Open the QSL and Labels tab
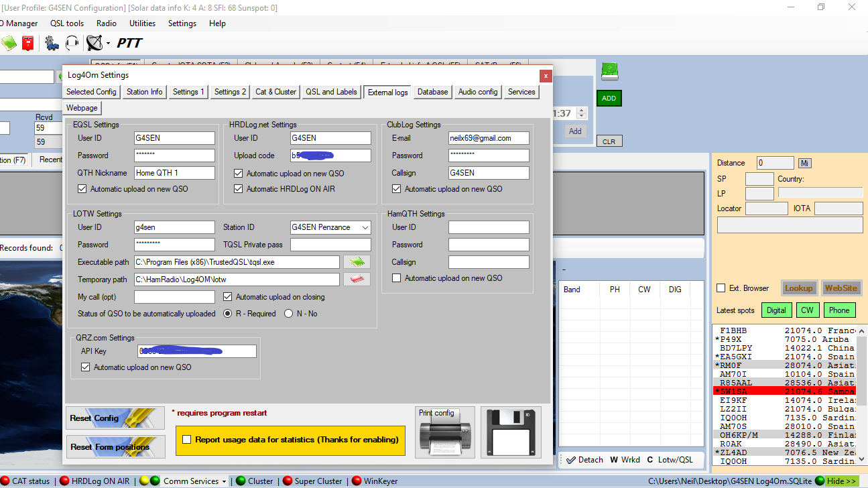The width and height of the screenshot is (868, 488). tap(331, 92)
